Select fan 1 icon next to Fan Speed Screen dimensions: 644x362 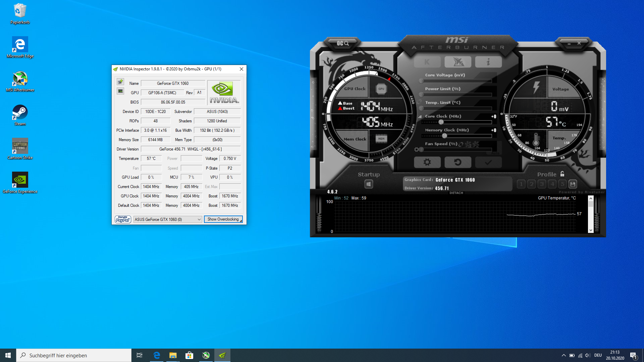pyautogui.click(x=468, y=144)
